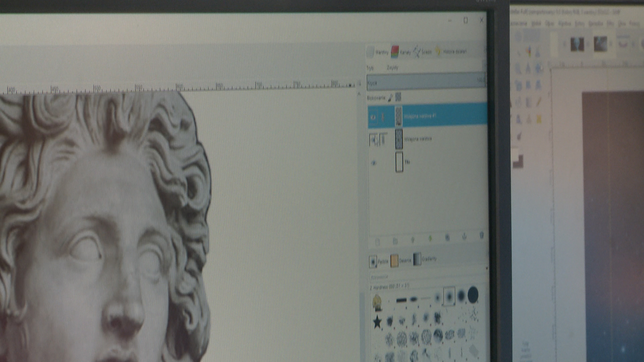Hide the Wklejona warstwa #1 layer with its eye
Viewport: 644px width, 362px height.
(373, 117)
